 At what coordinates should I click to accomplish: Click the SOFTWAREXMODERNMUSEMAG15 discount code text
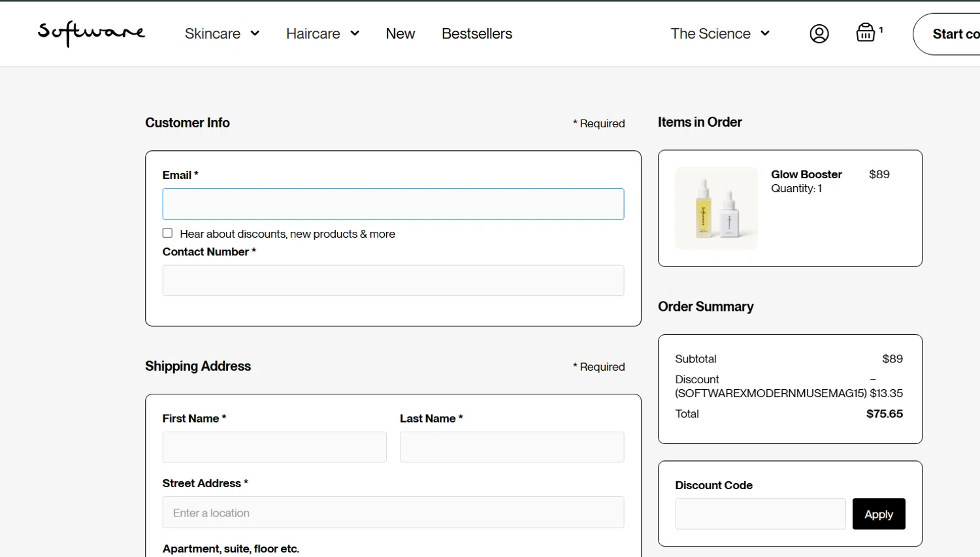point(771,393)
